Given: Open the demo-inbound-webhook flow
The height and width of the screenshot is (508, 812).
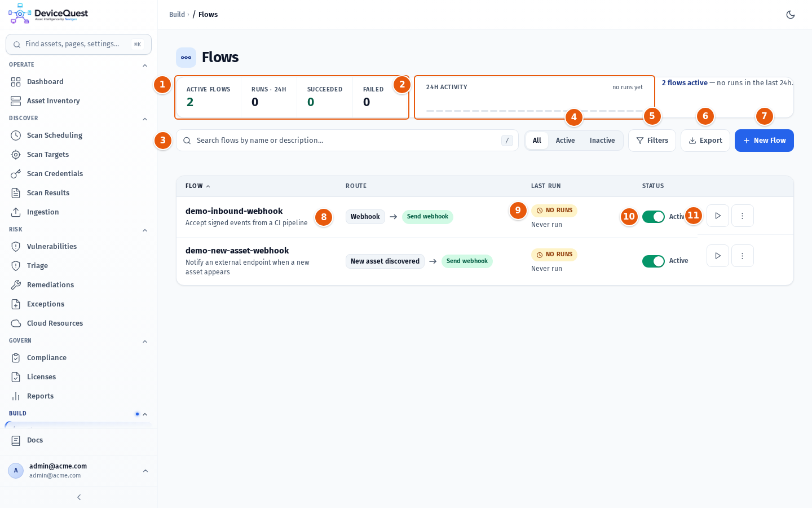Looking at the screenshot, I should point(234,211).
